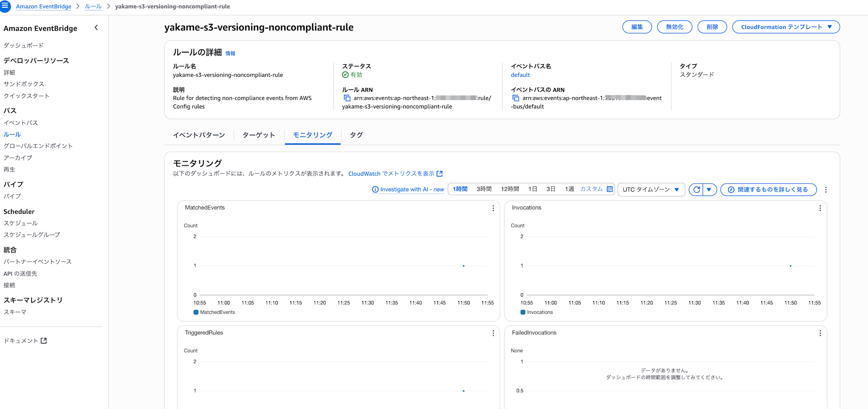The height and width of the screenshot is (409, 868).
Task: Toggle MatchedEvents legend color swatch
Action: [196, 312]
